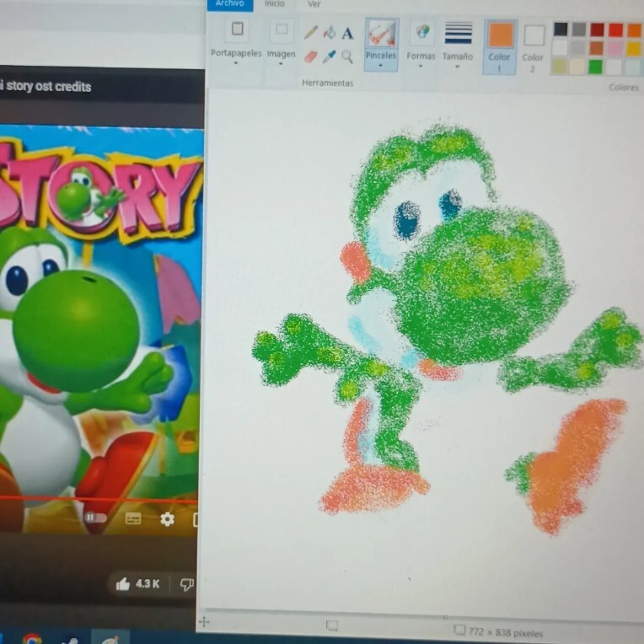Click the 'Colores' group label
The width and height of the screenshot is (644, 644).
pos(624,87)
